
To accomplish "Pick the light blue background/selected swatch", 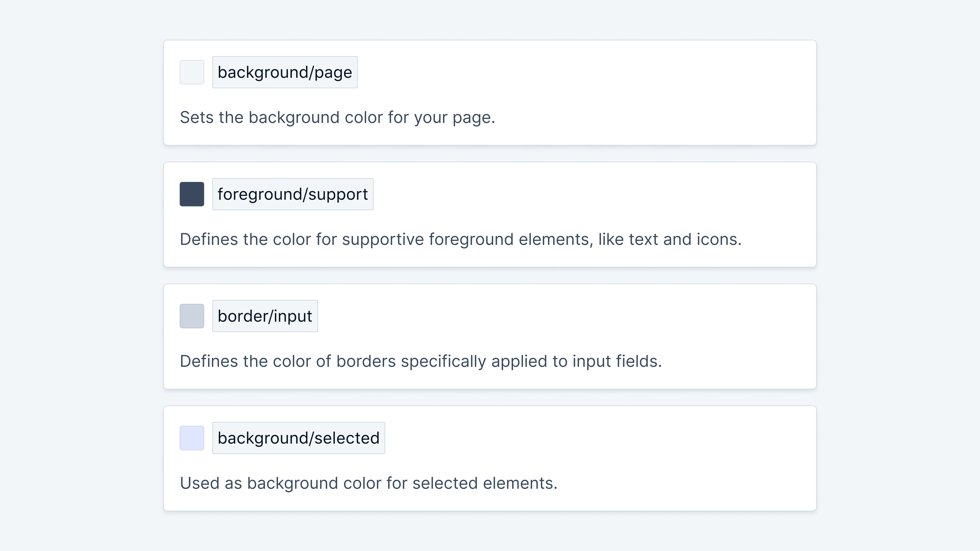I will (192, 438).
